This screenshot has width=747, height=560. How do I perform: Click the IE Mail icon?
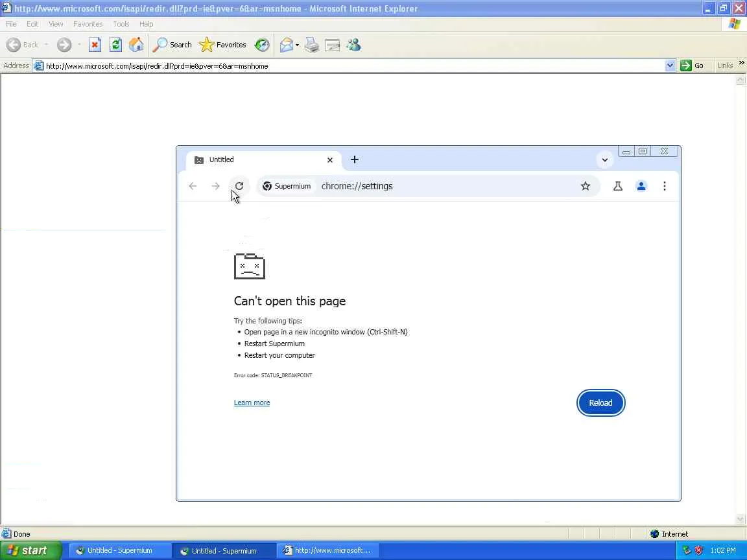[287, 45]
